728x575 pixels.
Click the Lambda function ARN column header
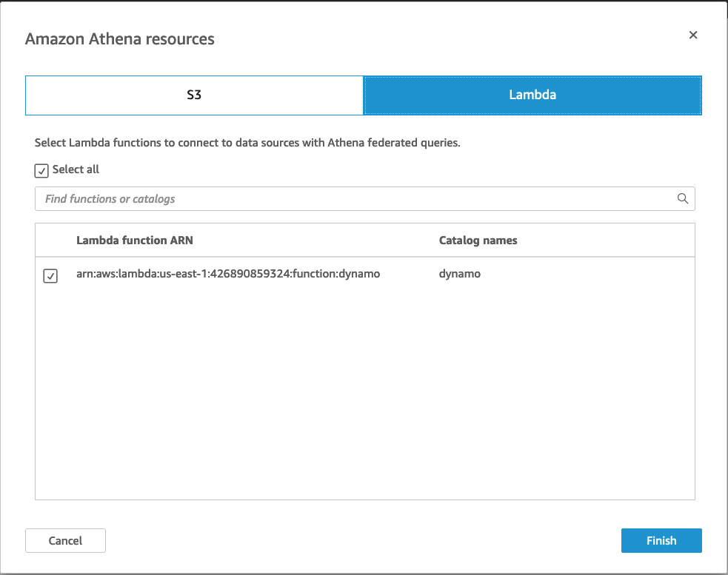tap(135, 240)
